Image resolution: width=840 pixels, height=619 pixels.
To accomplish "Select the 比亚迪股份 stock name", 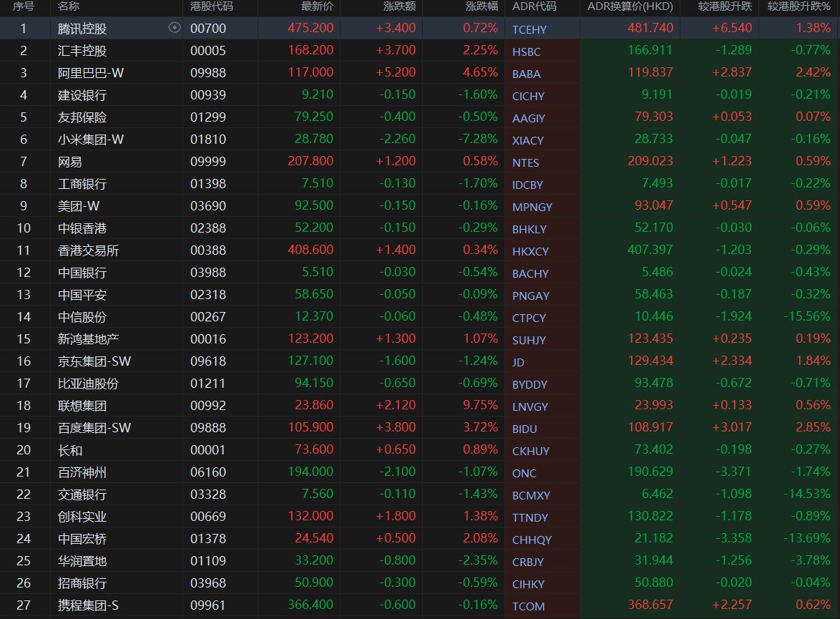I will point(89,384).
